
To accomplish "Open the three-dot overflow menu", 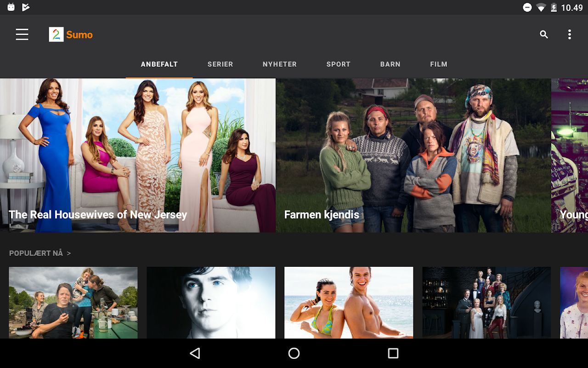I will 570,34.
